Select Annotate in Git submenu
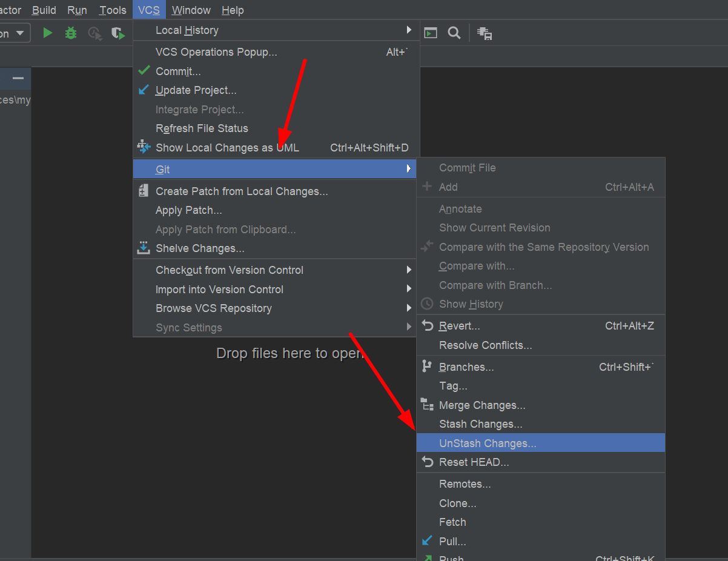The width and height of the screenshot is (728, 561). (x=541, y=209)
